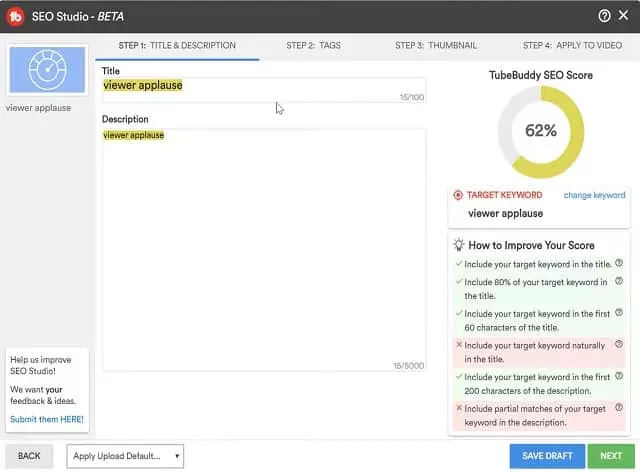Viewport: 640px width, 472px height.
Task: Open help for 'Include 80% of keyword' tip
Action: click(619, 281)
